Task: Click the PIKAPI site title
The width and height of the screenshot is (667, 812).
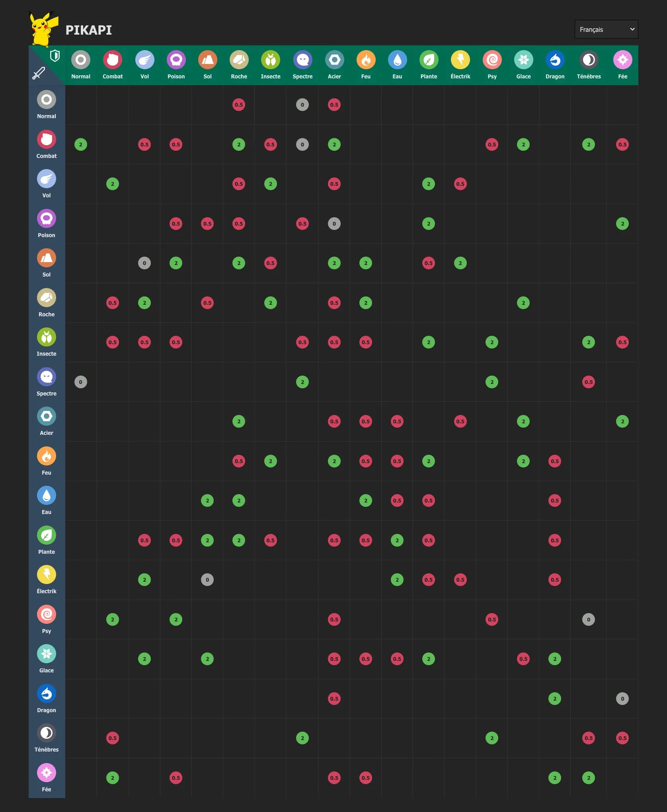Action: tap(88, 30)
